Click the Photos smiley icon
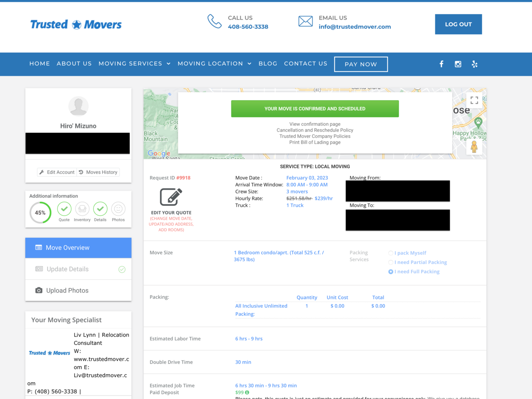The height and width of the screenshot is (399, 532). (x=118, y=209)
